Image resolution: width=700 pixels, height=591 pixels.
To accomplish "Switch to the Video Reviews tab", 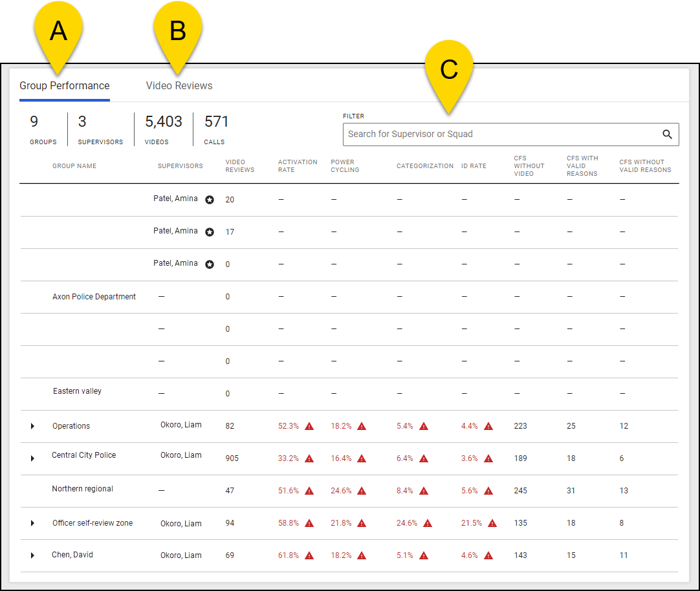I will pyautogui.click(x=179, y=86).
